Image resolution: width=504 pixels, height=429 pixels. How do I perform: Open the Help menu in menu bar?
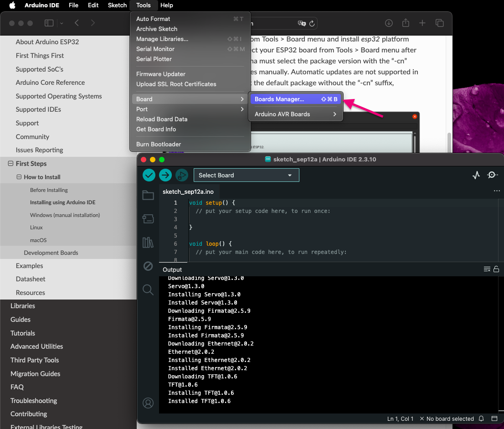[x=166, y=5]
